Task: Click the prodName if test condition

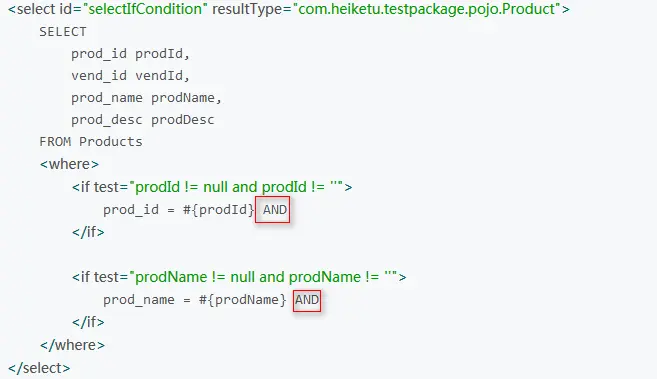Action: click(x=266, y=277)
